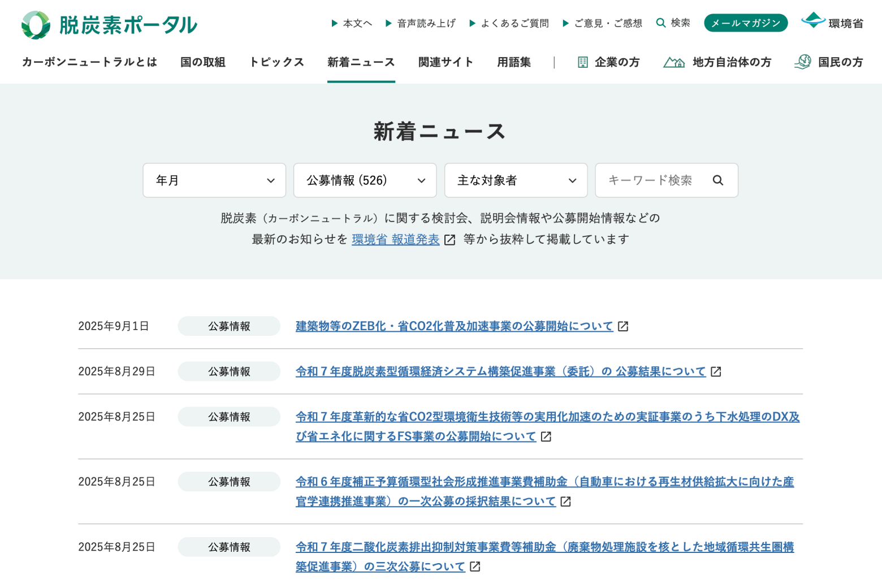Open the 建築物等のZEB化 公募開始 news link
This screenshot has height=588, width=882.
click(454, 326)
